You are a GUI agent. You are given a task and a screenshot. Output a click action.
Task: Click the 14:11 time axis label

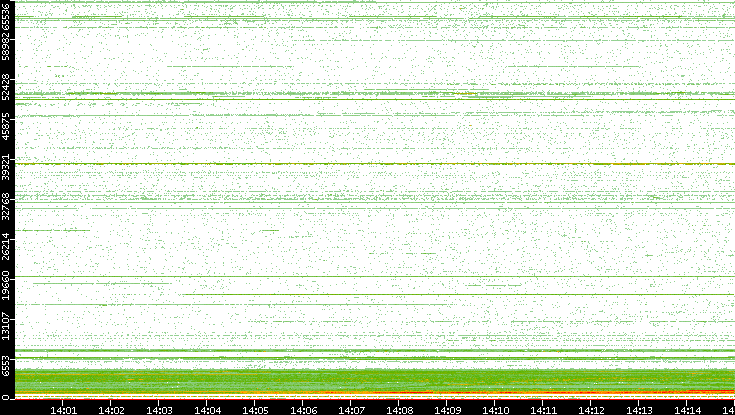point(544,410)
